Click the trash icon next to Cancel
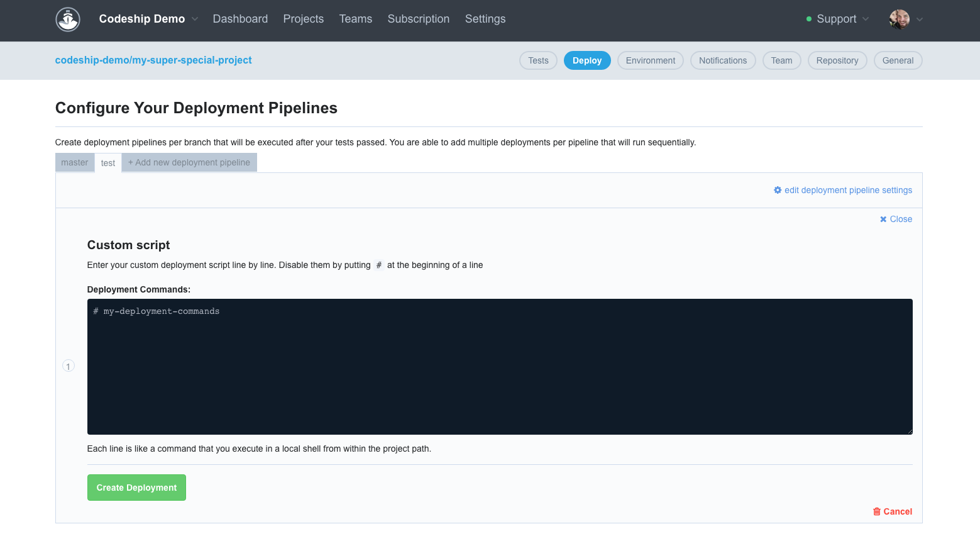Viewport: 980px width, 541px height. point(877,511)
